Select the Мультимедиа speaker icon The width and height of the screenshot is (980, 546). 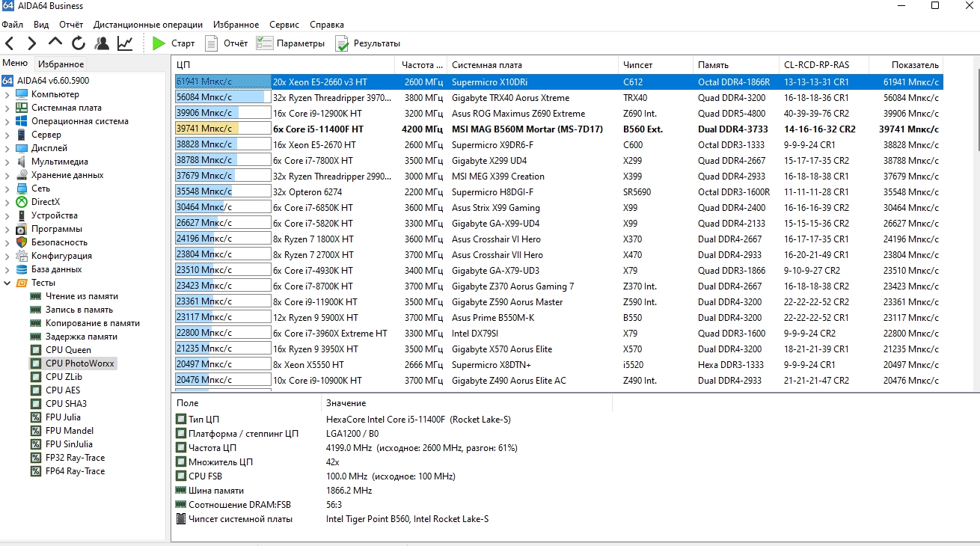(22, 162)
